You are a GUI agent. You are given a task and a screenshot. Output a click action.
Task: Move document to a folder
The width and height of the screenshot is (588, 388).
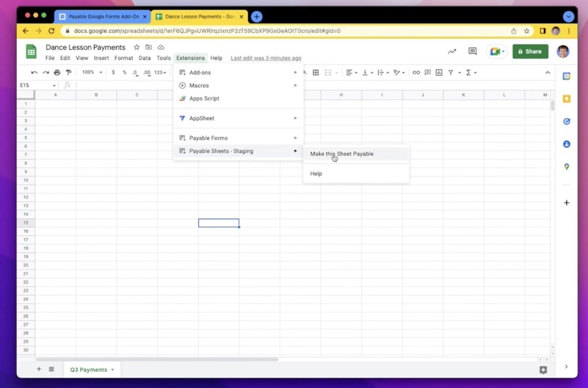click(x=148, y=47)
